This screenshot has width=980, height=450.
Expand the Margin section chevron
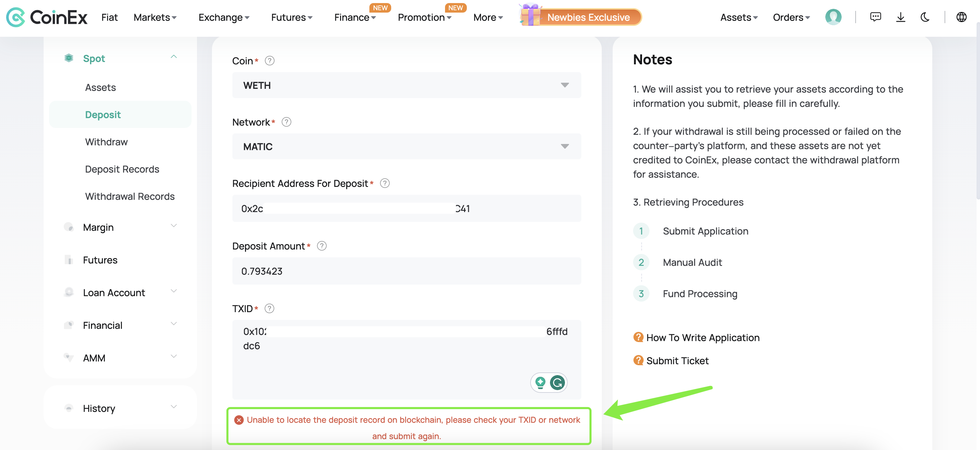pos(174,226)
